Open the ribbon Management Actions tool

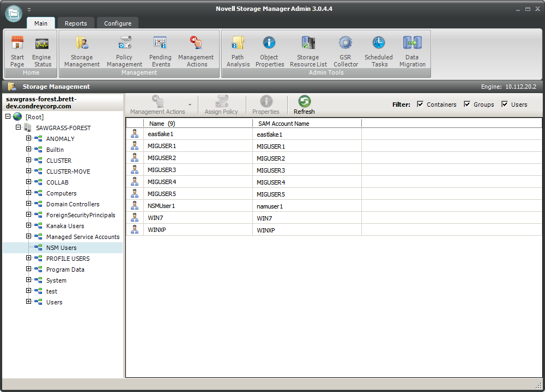tap(196, 51)
